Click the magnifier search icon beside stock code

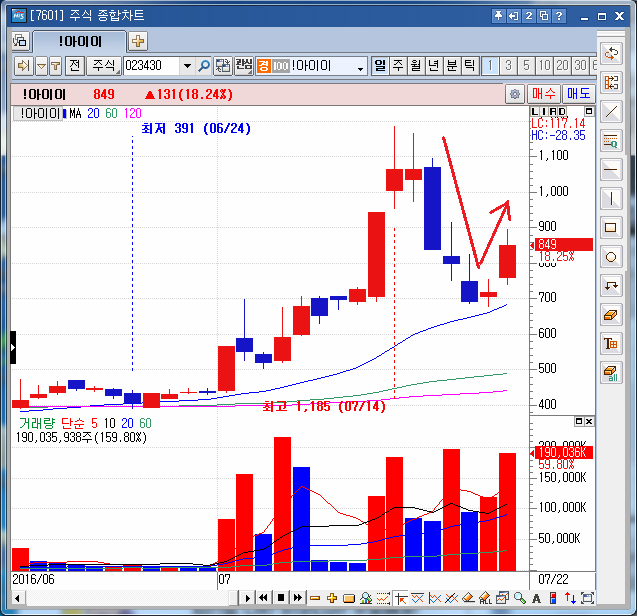click(x=204, y=66)
